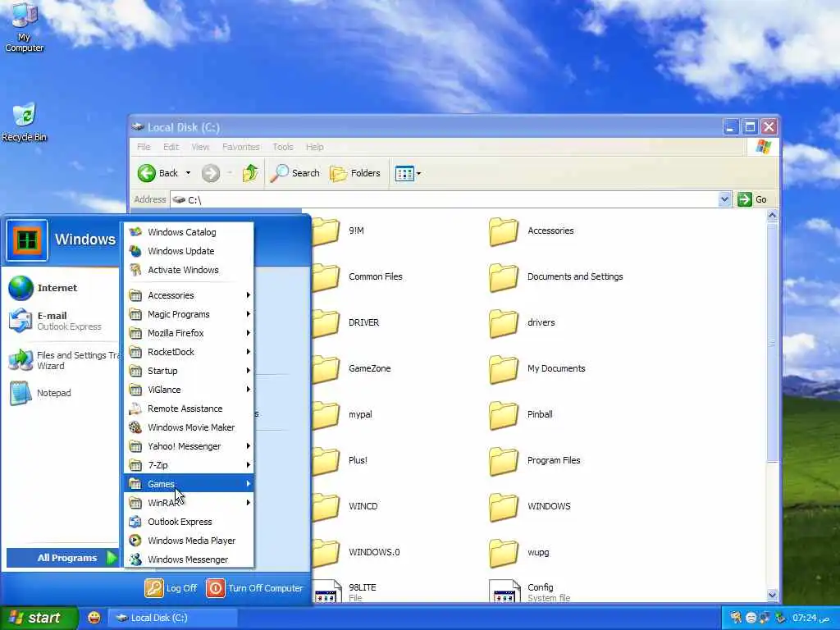Open the View menu
Viewport: 840px width, 630px height.
200,147
